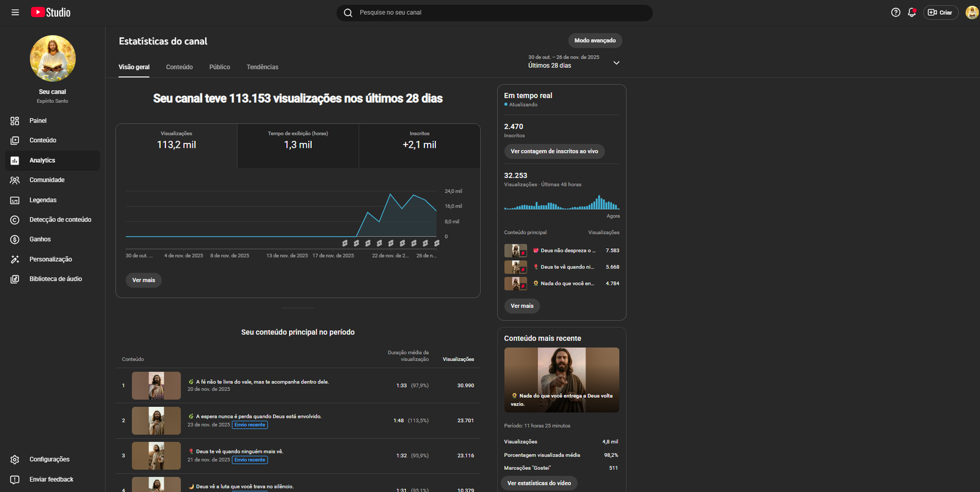
Task: Go to Ganhos earnings page
Action: point(40,240)
